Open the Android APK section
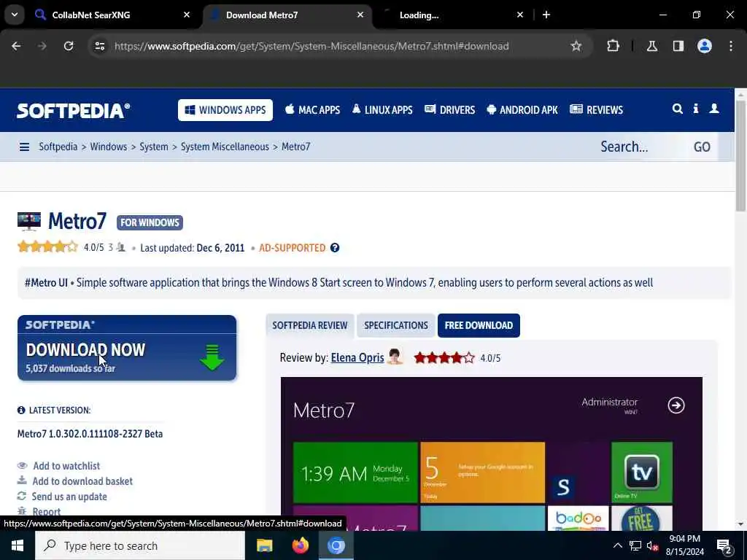 pyautogui.click(x=522, y=110)
